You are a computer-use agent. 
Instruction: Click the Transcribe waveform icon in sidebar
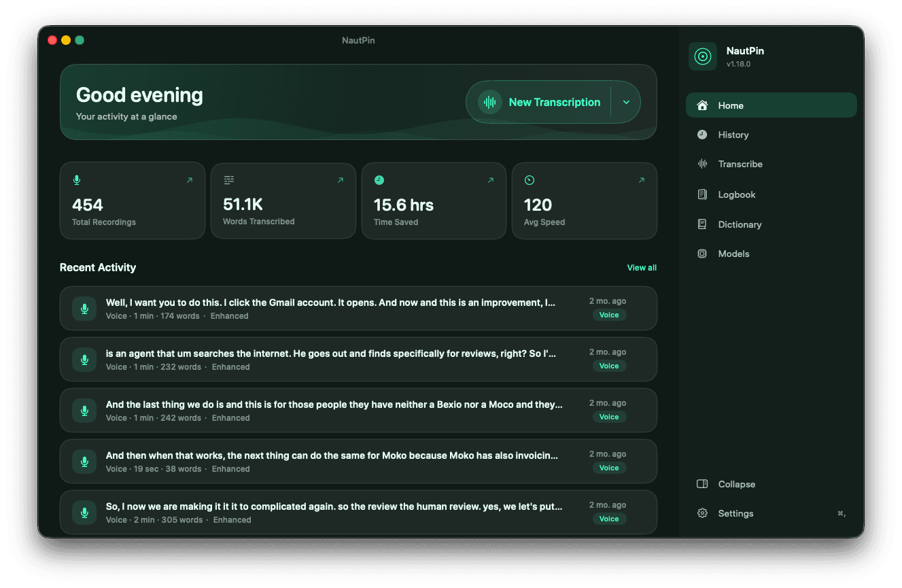(x=702, y=164)
